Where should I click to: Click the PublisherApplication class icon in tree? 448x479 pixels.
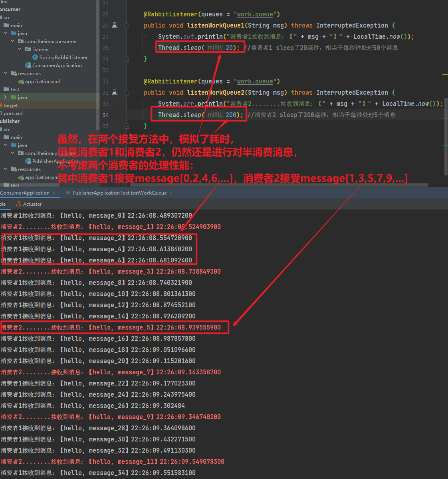point(28,161)
